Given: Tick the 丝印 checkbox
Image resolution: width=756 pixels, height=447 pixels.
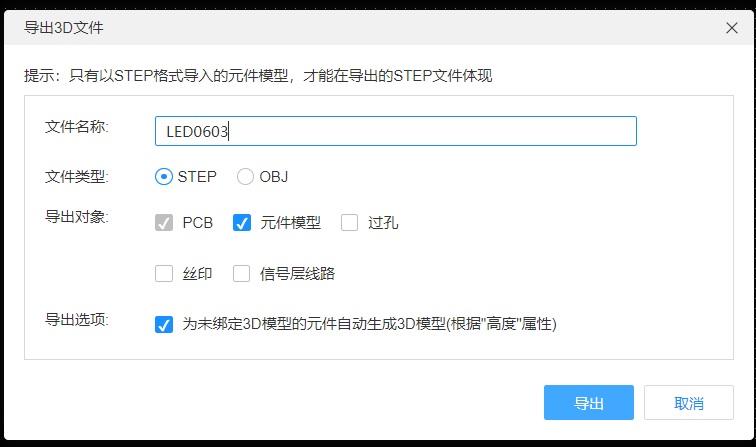Looking at the screenshot, I should click(x=164, y=273).
